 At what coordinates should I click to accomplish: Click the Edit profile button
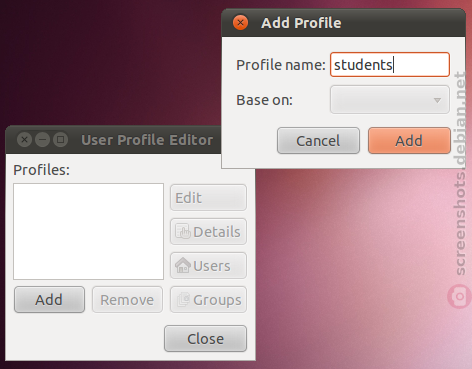coord(208,197)
